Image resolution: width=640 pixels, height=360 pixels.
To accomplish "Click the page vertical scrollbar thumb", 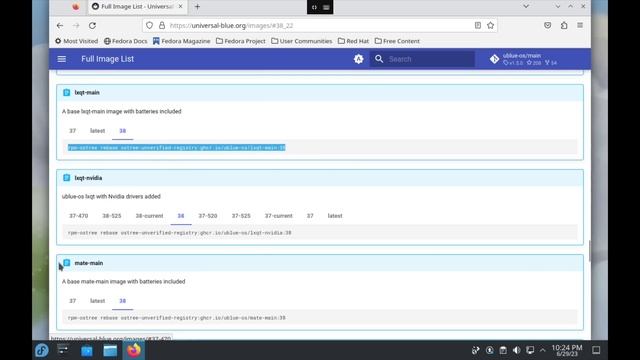I will point(589,251).
